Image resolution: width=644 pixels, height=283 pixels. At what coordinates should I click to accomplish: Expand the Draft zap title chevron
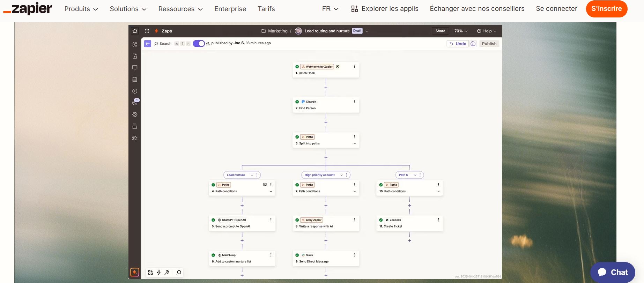(367, 31)
